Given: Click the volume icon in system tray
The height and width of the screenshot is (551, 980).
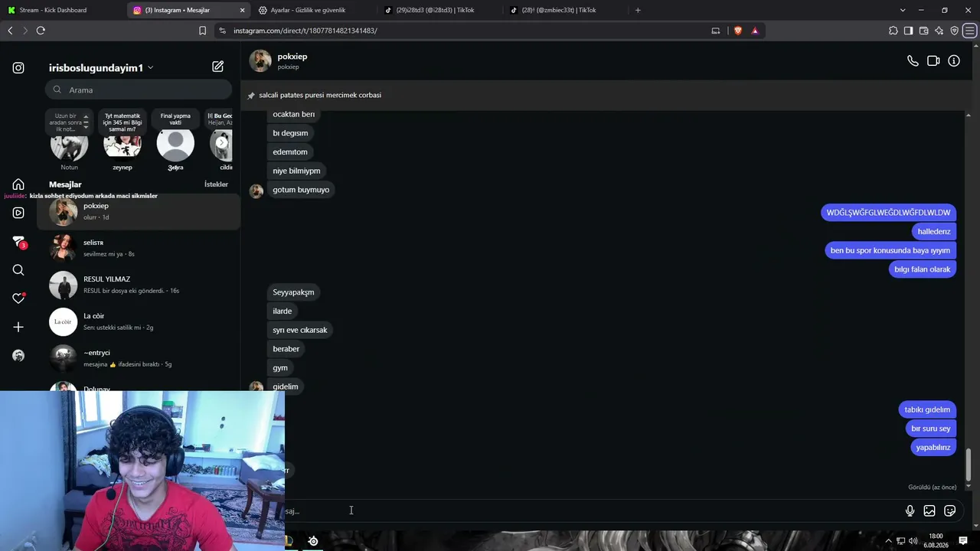Looking at the screenshot, I should pos(913,541).
